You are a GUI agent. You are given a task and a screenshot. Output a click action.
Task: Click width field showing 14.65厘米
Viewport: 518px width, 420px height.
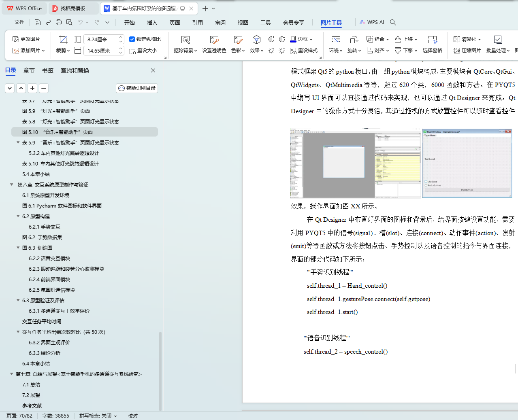pos(104,51)
